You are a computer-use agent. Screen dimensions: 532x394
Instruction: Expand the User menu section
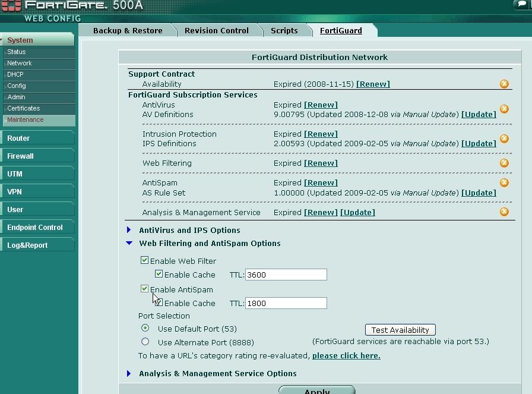pyautogui.click(x=37, y=210)
